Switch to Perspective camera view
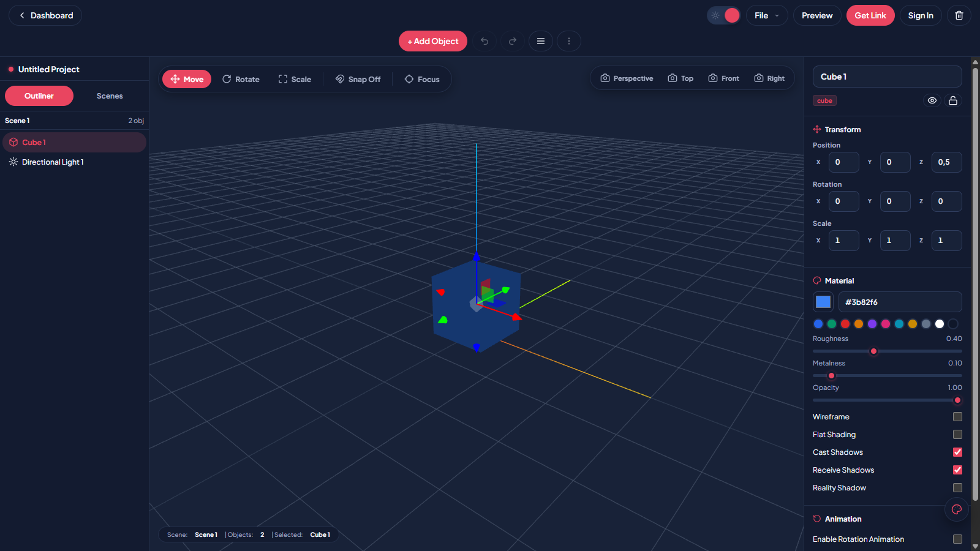The image size is (980, 551). tap(627, 78)
